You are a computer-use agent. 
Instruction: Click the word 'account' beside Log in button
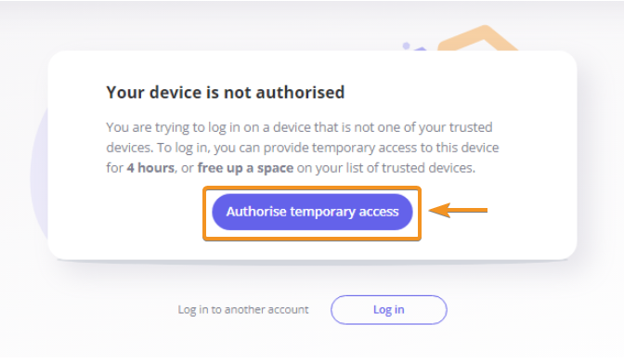[288, 310]
